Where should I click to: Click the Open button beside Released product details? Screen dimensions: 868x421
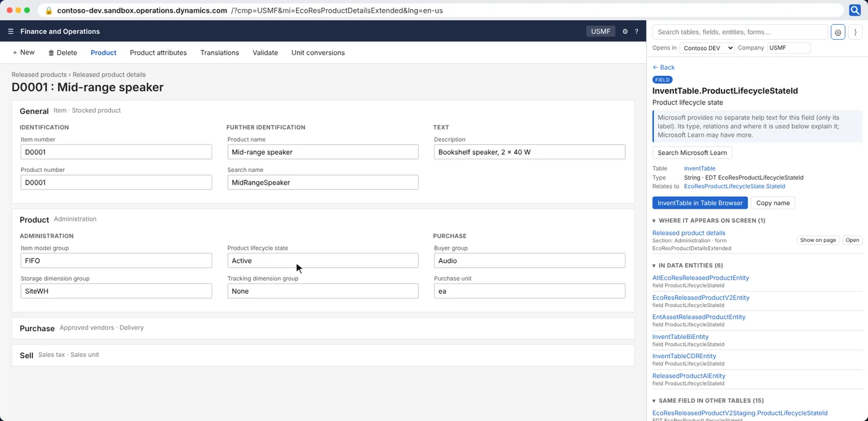point(852,240)
